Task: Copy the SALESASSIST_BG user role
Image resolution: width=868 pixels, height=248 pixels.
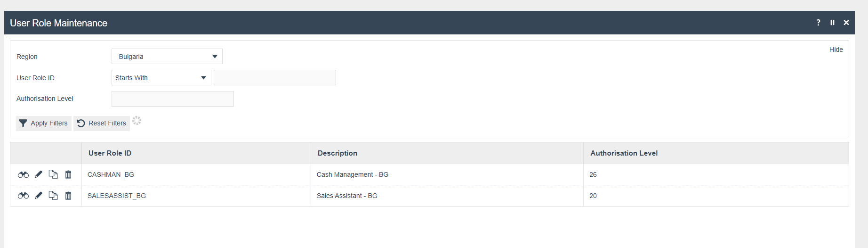Action: coord(53,196)
